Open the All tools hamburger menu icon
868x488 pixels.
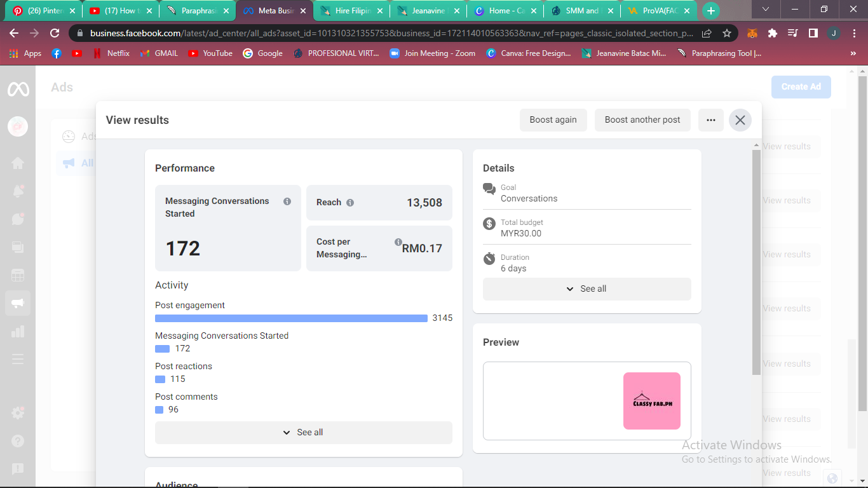click(x=18, y=360)
